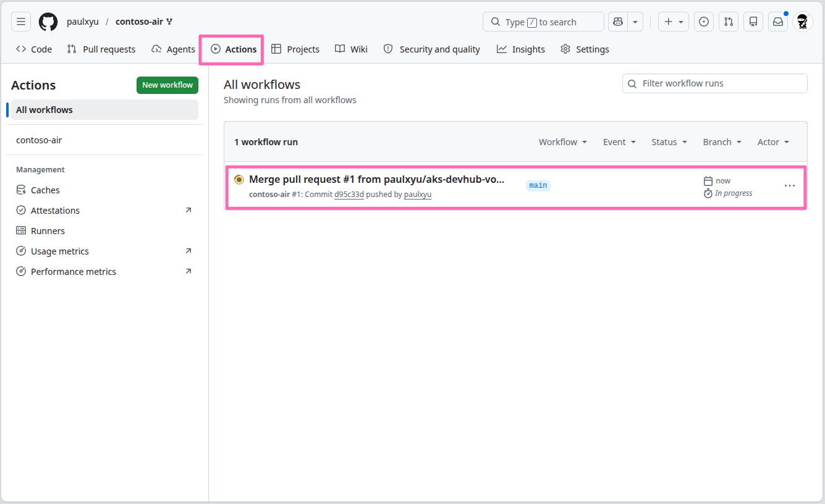Open the Merge pull request #1 run

[376, 179]
